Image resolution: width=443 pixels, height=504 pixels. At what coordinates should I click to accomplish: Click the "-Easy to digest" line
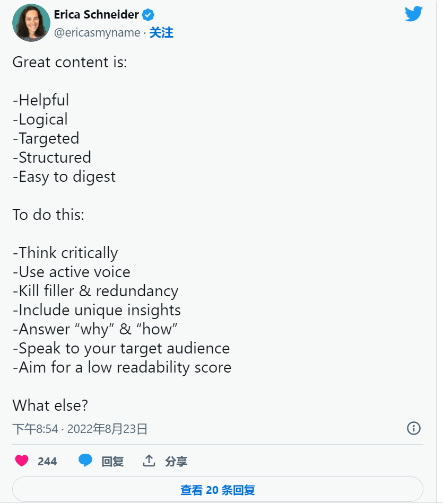[x=64, y=176]
